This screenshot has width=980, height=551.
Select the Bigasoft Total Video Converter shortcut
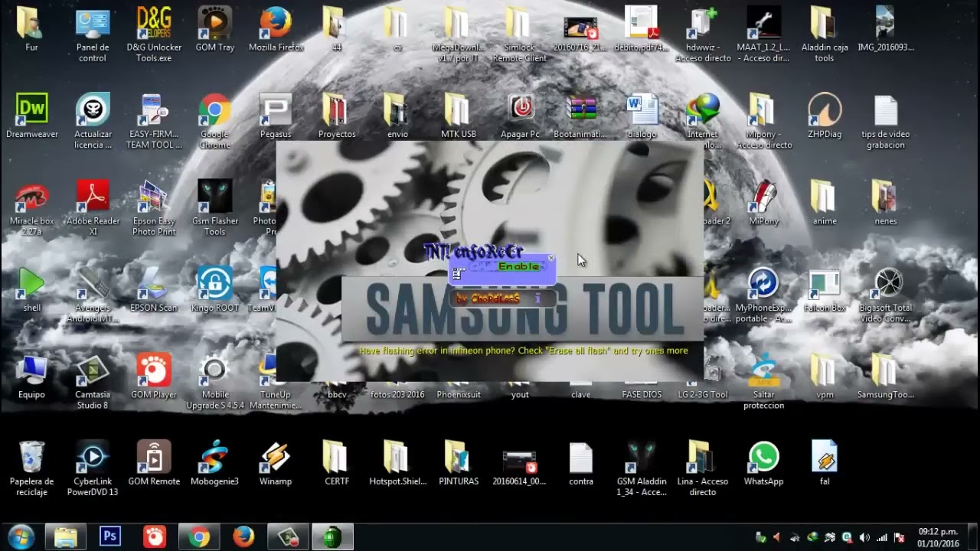[886, 296]
